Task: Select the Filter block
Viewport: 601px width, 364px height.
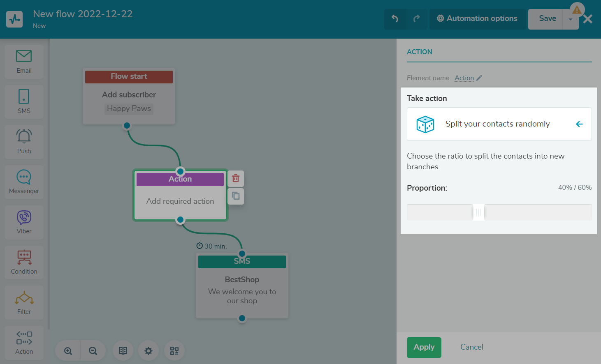Action: 24,302
